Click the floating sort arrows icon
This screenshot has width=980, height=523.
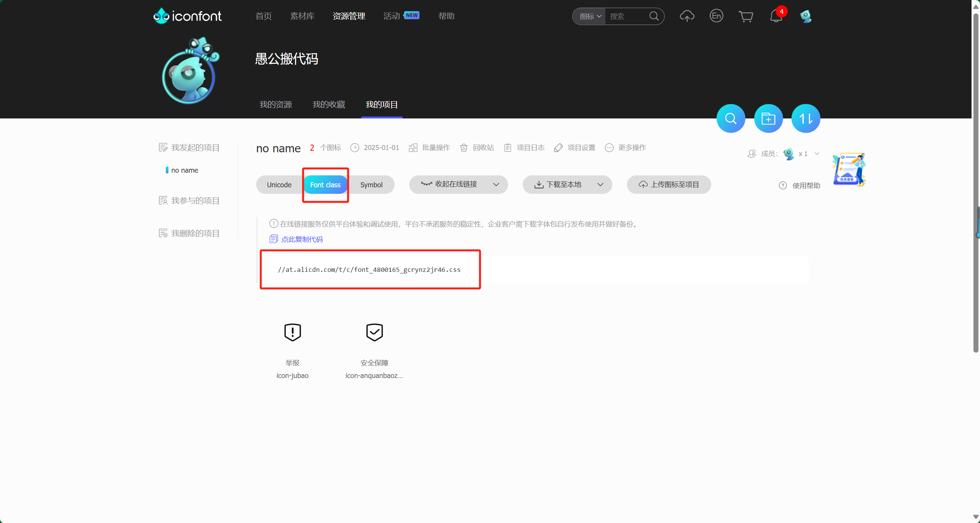pyautogui.click(x=805, y=118)
